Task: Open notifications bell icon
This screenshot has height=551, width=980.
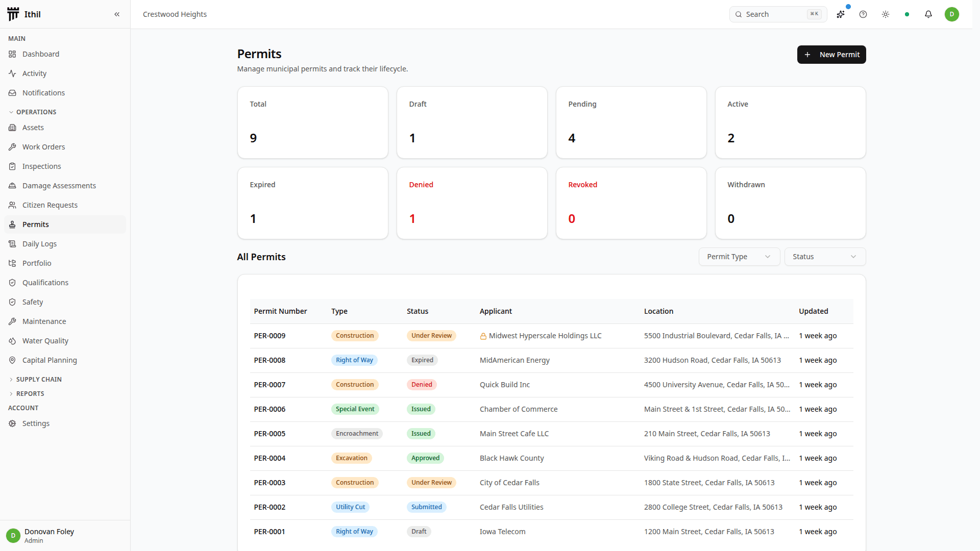Action: tap(928, 14)
